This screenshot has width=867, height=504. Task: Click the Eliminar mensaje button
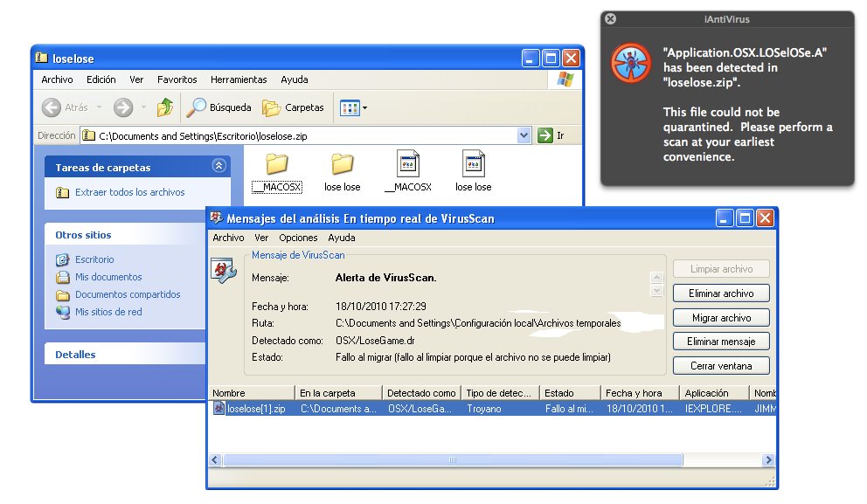(721, 342)
